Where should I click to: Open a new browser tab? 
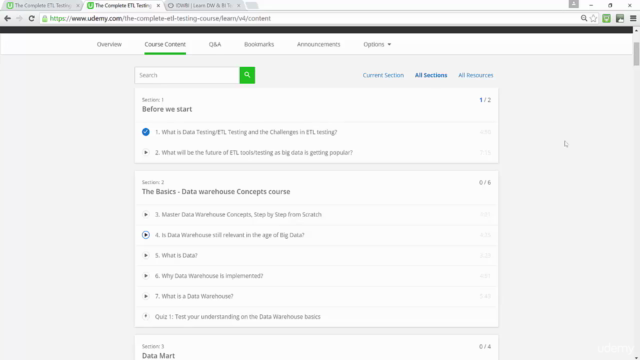pos(252,6)
